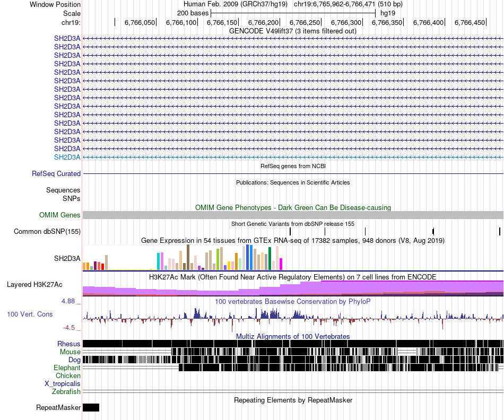Open the 'Short Genetic Variants from dbSNP release 155' title

pyautogui.click(x=293, y=224)
